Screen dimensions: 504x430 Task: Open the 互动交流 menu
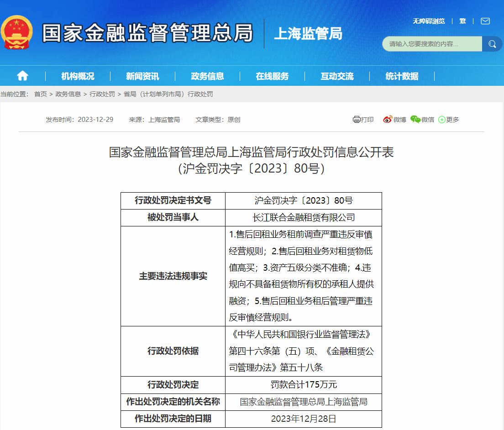point(337,76)
